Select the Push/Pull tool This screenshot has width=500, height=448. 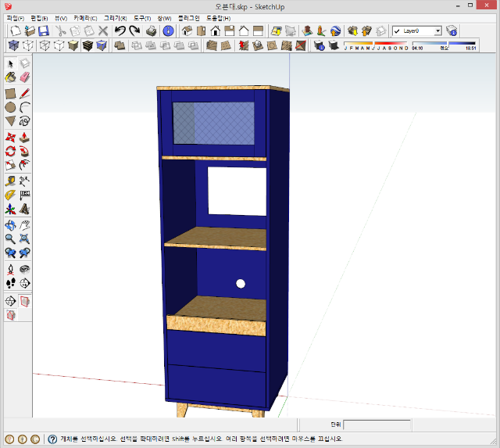point(24,138)
